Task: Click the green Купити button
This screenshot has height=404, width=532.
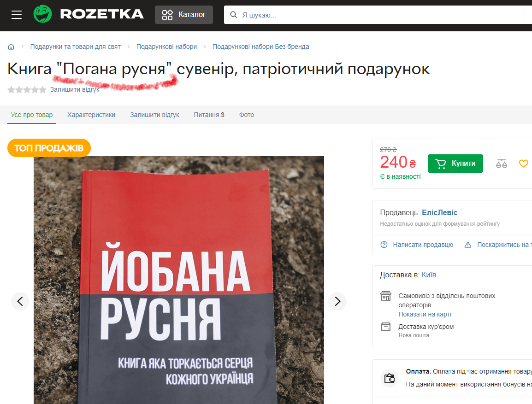Action: 455,164
